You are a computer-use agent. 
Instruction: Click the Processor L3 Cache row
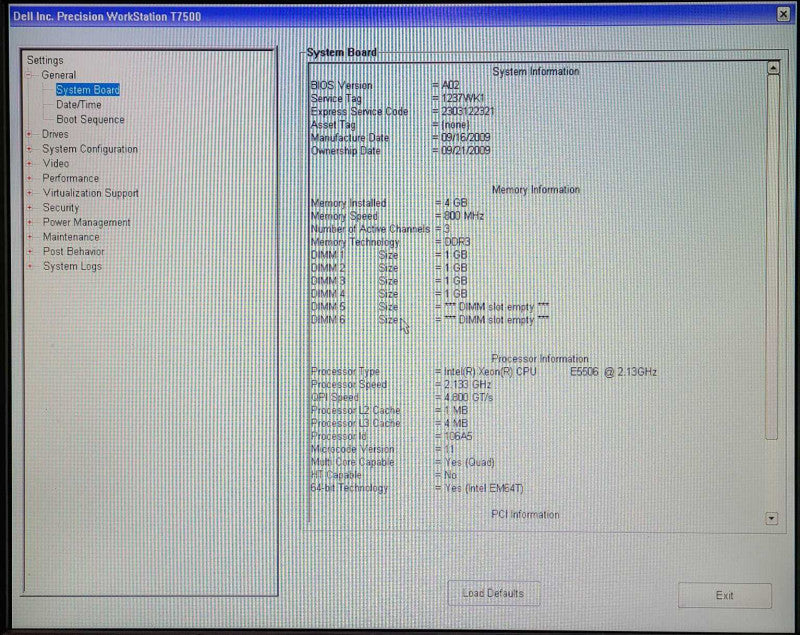[389, 423]
